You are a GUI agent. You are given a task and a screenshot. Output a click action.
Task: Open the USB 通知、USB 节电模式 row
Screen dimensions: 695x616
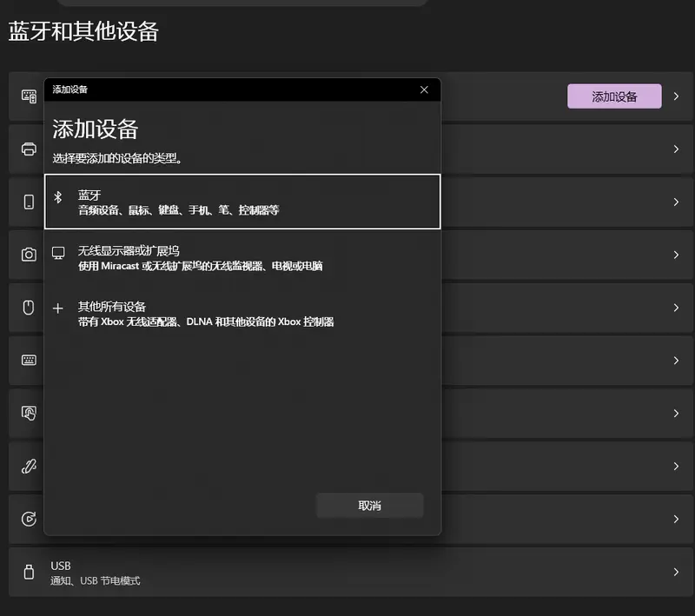[x=351, y=572]
